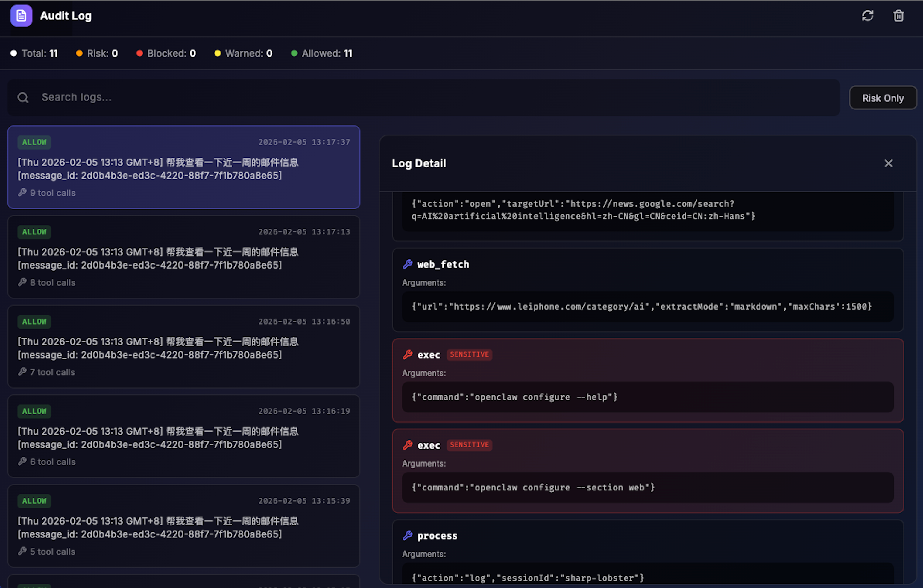Click the red wrench icon on the first exec call
Image resolution: width=923 pixels, height=588 pixels.
(x=407, y=354)
